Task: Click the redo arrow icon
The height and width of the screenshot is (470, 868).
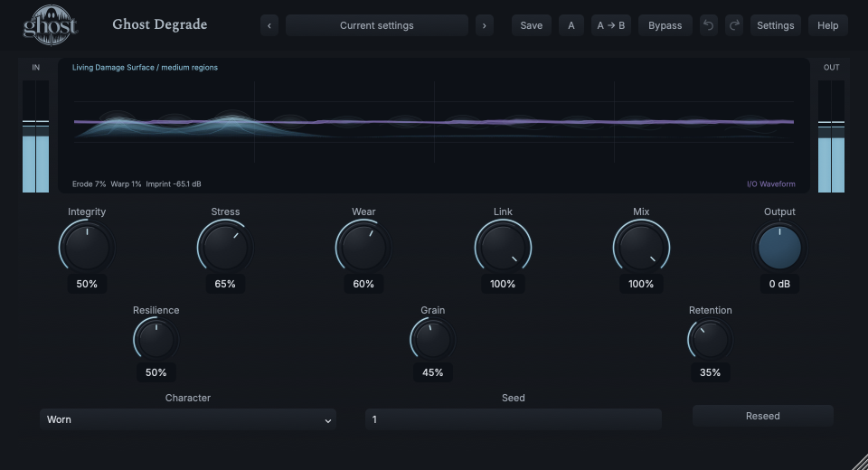Action: 734,25
